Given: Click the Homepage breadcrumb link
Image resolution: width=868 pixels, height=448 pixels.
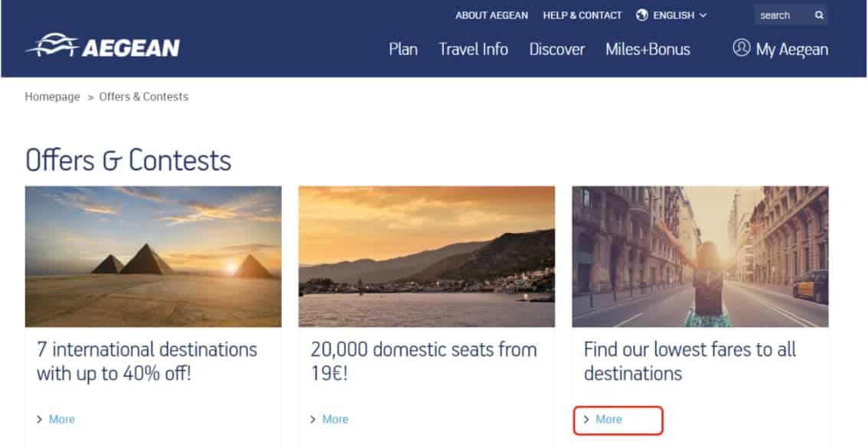Looking at the screenshot, I should point(53,97).
